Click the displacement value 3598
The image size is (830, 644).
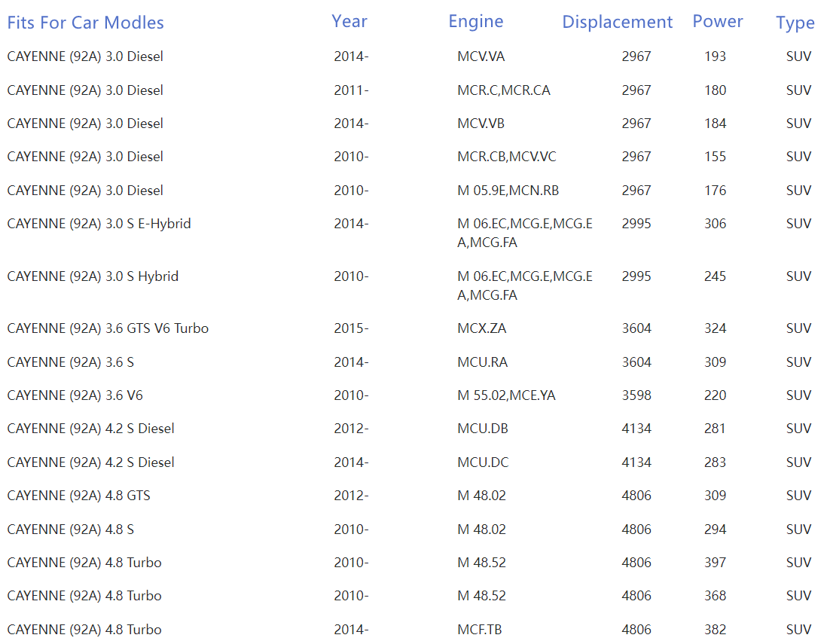[636, 395]
